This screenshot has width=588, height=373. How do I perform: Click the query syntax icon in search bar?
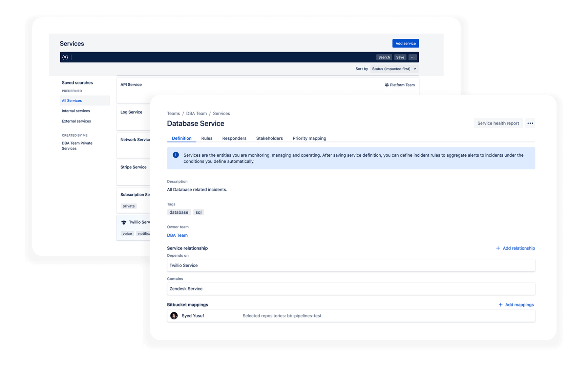tap(65, 57)
